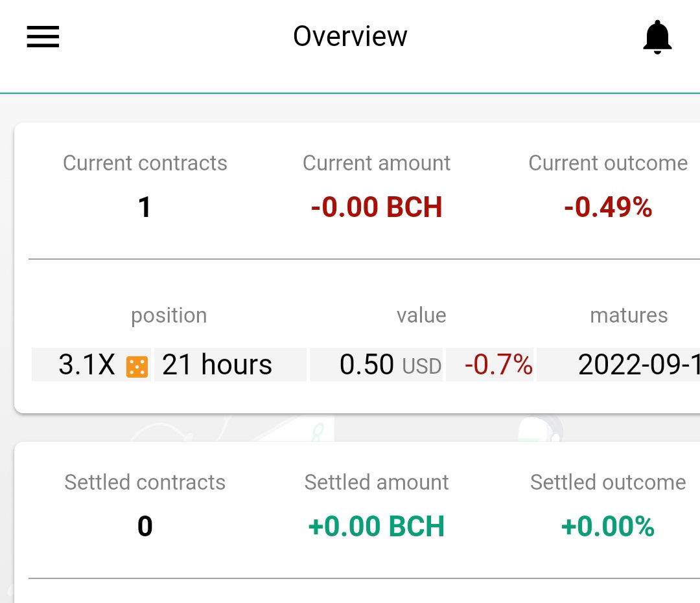
Task: Click the 2022-09 maturity date cell
Action: click(x=618, y=365)
